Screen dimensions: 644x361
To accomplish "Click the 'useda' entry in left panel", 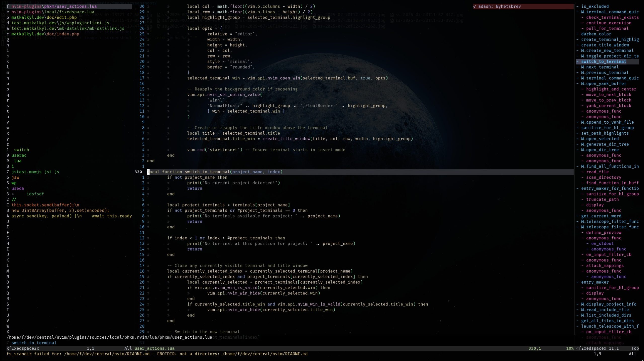I will tap(18, 189).
